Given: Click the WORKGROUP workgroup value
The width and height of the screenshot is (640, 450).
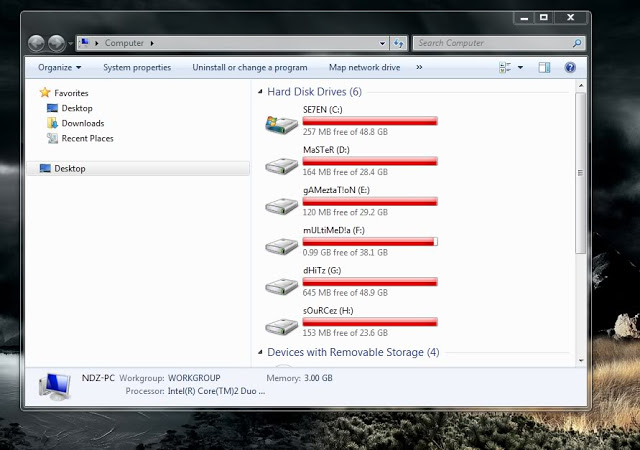Looking at the screenshot, I should (194, 378).
